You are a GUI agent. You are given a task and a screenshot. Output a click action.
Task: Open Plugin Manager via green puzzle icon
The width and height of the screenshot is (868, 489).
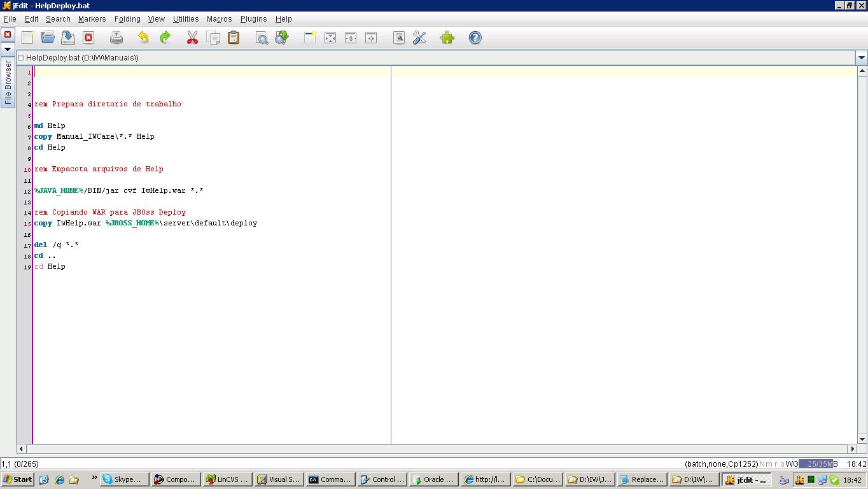(x=447, y=38)
